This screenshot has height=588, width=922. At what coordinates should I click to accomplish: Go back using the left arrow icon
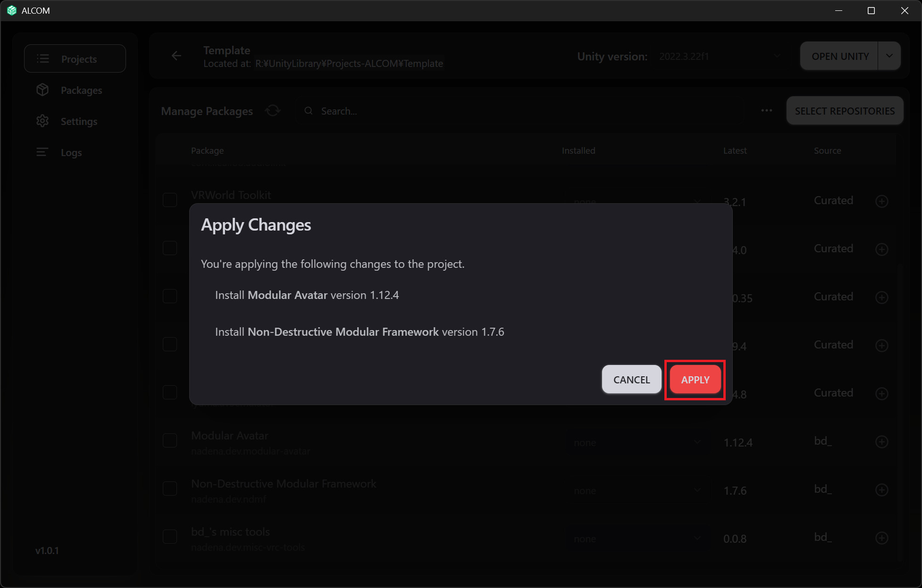[176, 56]
